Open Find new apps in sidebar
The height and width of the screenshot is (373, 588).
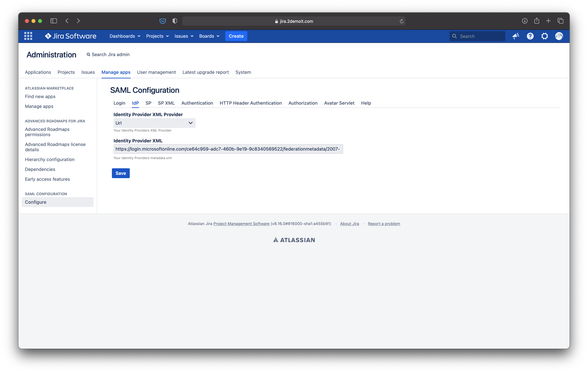[x=40, y=96]
